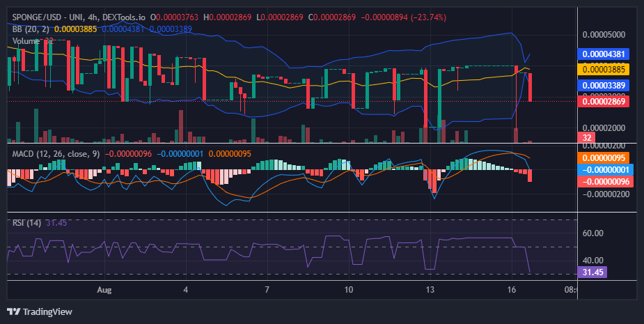The height and width of the screenshot is (324, 644).
Task: Click the 0.00005000 price axis label
Action: tap(604, 34)
